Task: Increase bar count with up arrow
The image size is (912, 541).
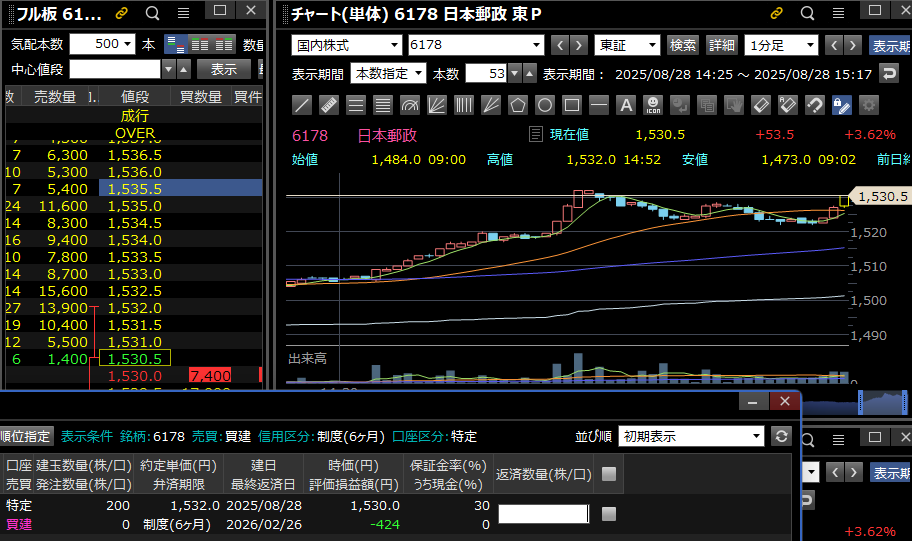Action: [x=529, y=74]
